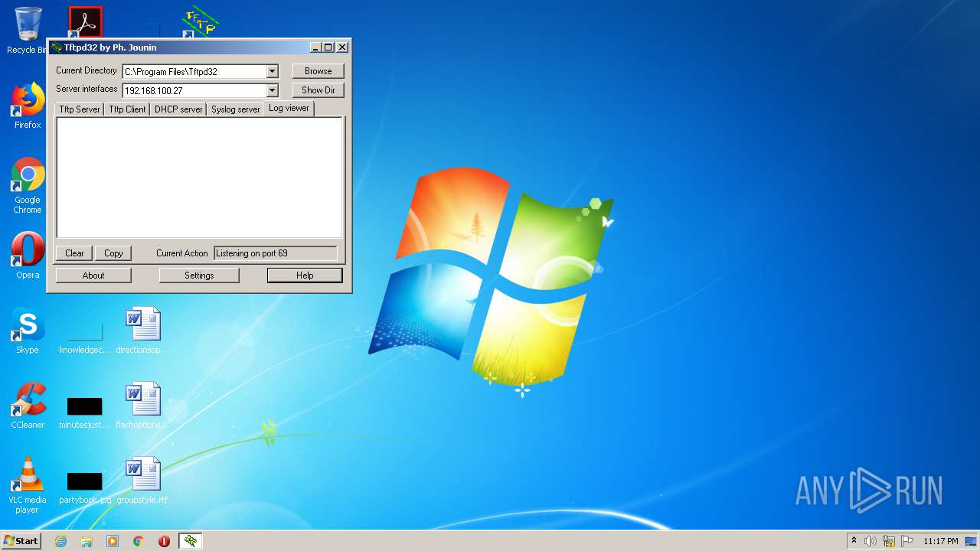Click the Listening on port 69 status field
The height and width of the screenshot is (551, 980).
click(x=276, y=253)
